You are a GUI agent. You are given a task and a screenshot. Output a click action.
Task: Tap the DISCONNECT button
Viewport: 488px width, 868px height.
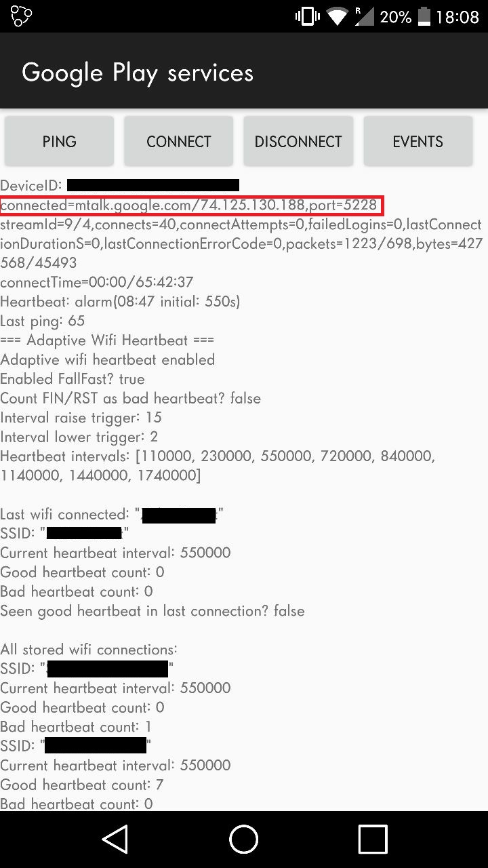pyautogui.click(x=298, y=141)
